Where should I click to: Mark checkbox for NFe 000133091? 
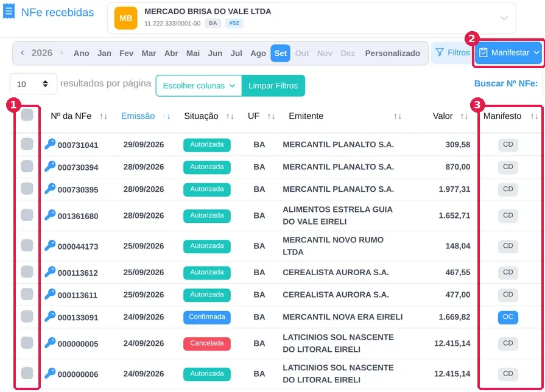[x=27, y=317]
